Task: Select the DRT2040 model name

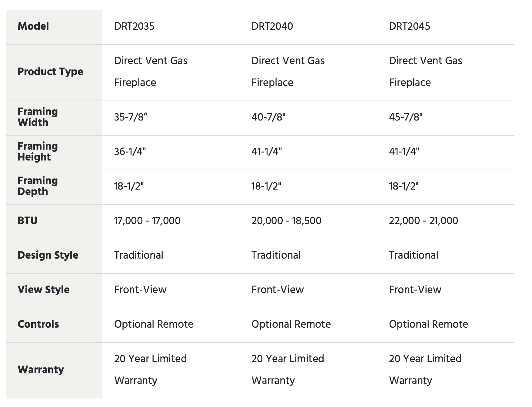Action: pos(272,26)
